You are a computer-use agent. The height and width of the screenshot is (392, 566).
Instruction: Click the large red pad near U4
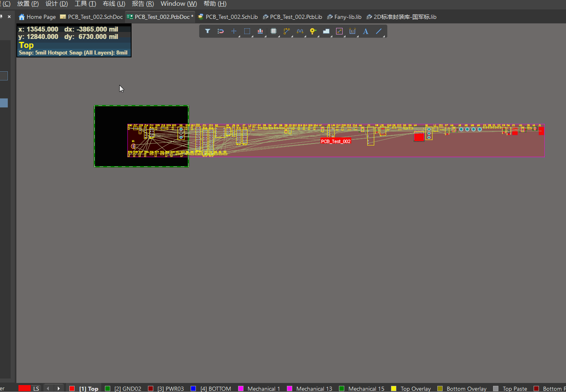(x=419, y=137)
